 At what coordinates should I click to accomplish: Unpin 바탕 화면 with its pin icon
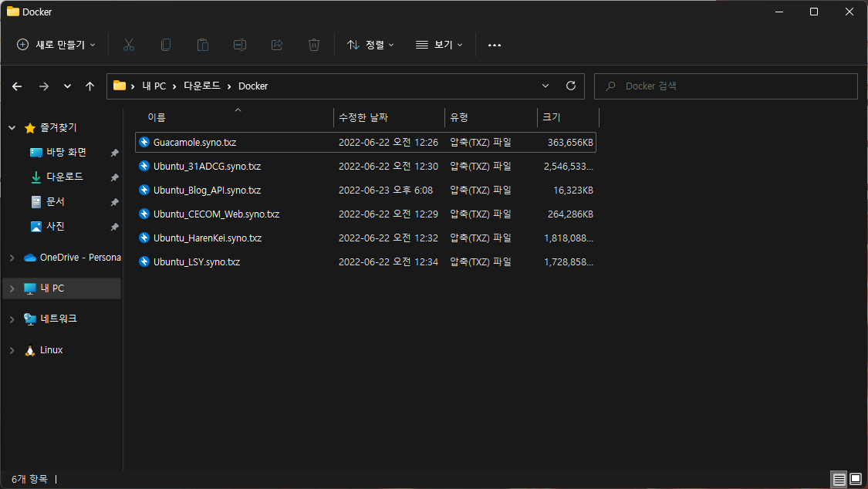click(x=115, y=153)
